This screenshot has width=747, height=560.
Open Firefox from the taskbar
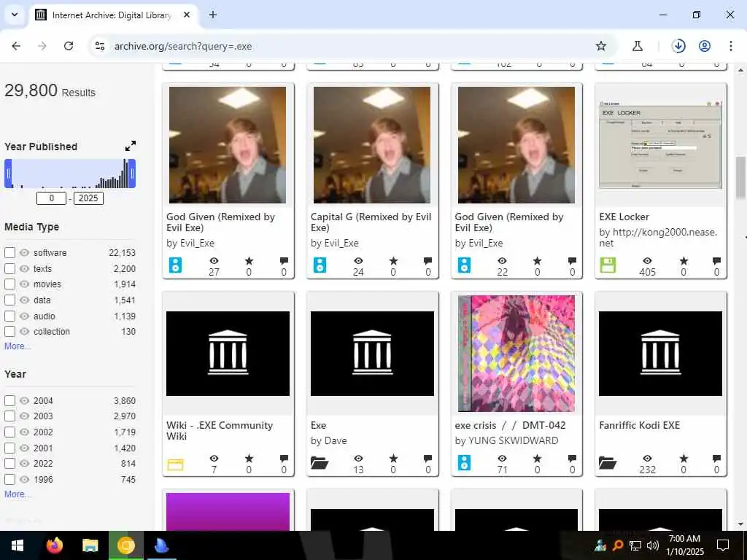(x=54, y=545)
